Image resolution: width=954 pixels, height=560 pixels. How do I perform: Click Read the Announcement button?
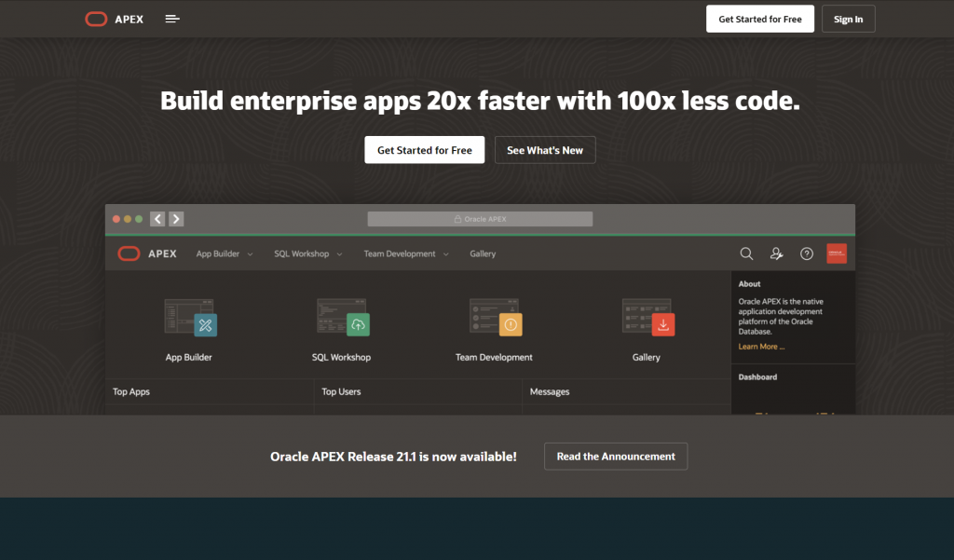[616, 457]
